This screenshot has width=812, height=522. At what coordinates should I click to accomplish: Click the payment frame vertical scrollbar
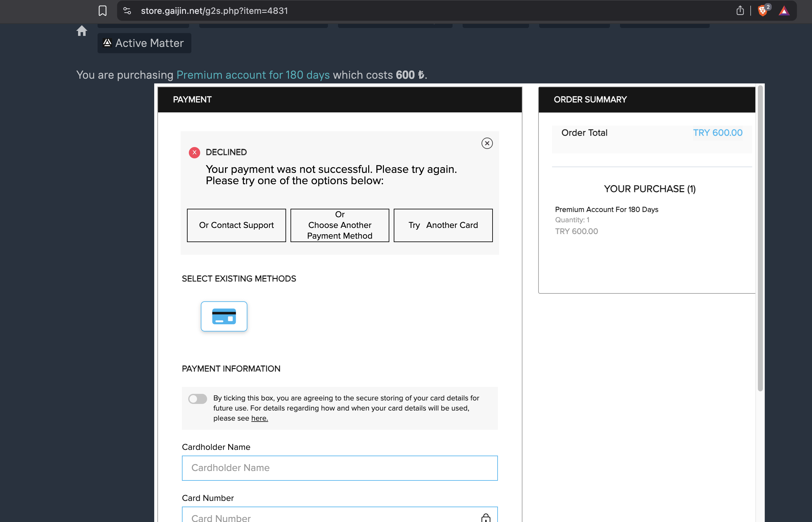coord(760,237)
